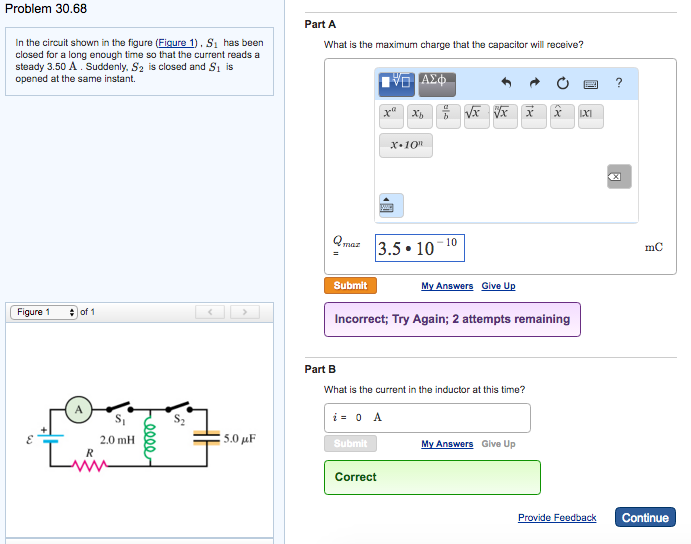The image size is (691, 544).
Task: Insert nth root template
Action: point(505,116)
